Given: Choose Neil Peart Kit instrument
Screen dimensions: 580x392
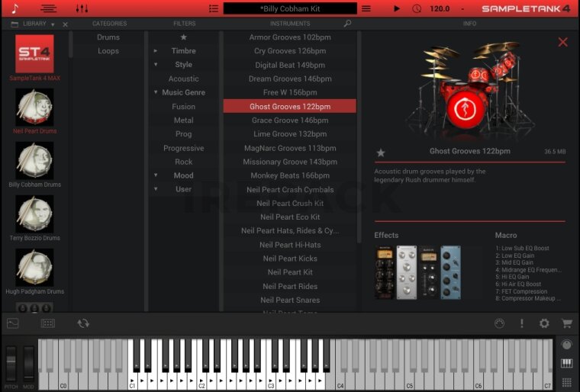Looking at the screenshot, I should 289,272.
